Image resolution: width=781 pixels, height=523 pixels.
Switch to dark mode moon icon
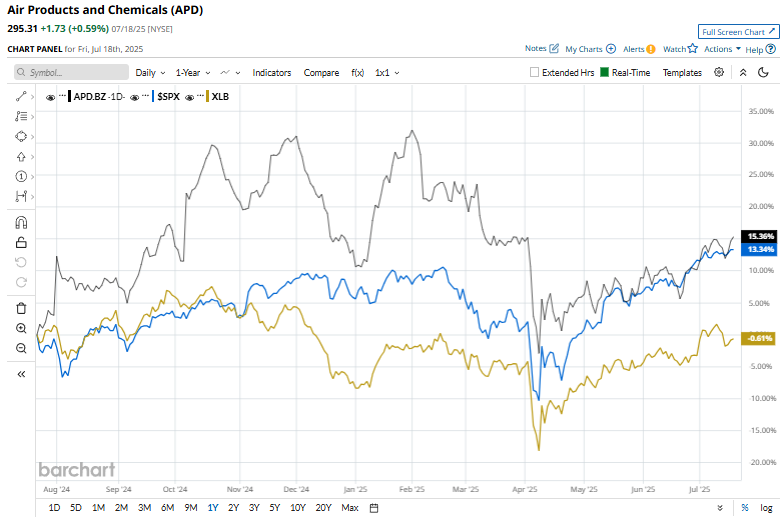763,72
